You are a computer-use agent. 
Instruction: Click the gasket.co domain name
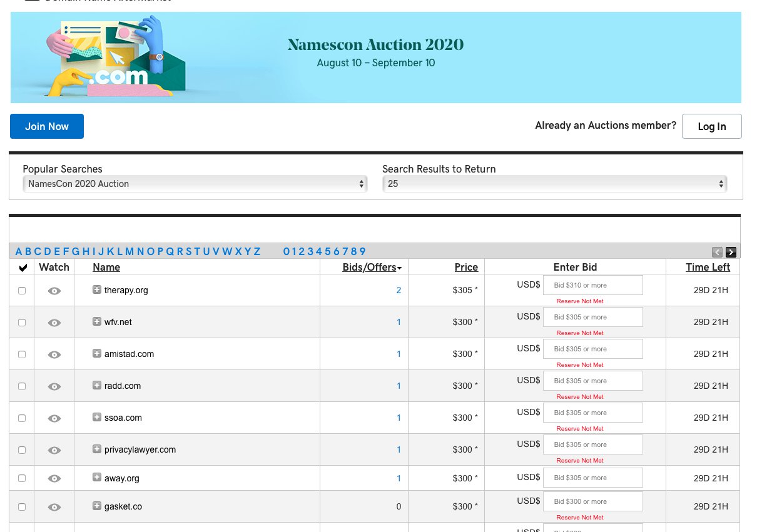[x=123, y=507]
